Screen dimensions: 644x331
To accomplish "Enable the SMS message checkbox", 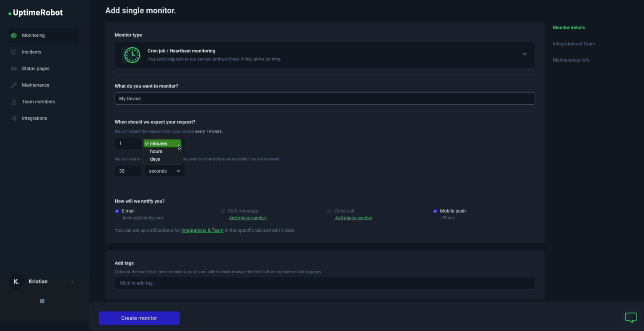I will pos(223,211).
